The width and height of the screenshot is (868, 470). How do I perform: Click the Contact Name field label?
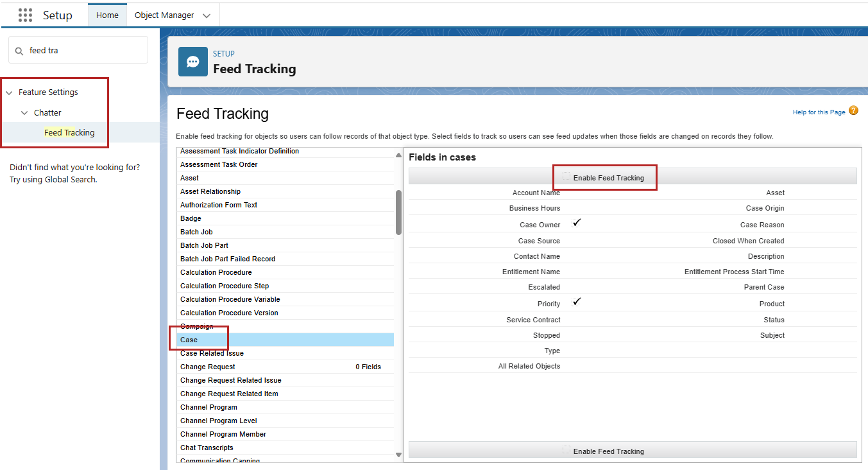click(x=537, y=256)
